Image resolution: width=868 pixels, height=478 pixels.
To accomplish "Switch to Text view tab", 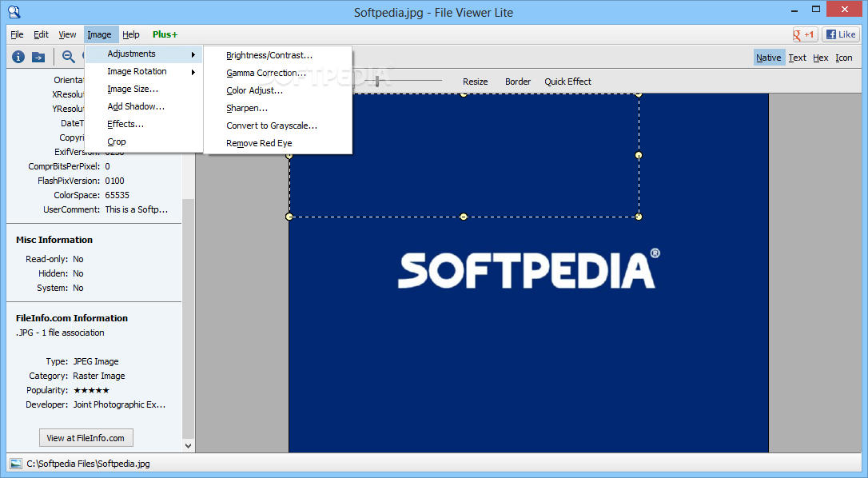I will pos(797,58).
